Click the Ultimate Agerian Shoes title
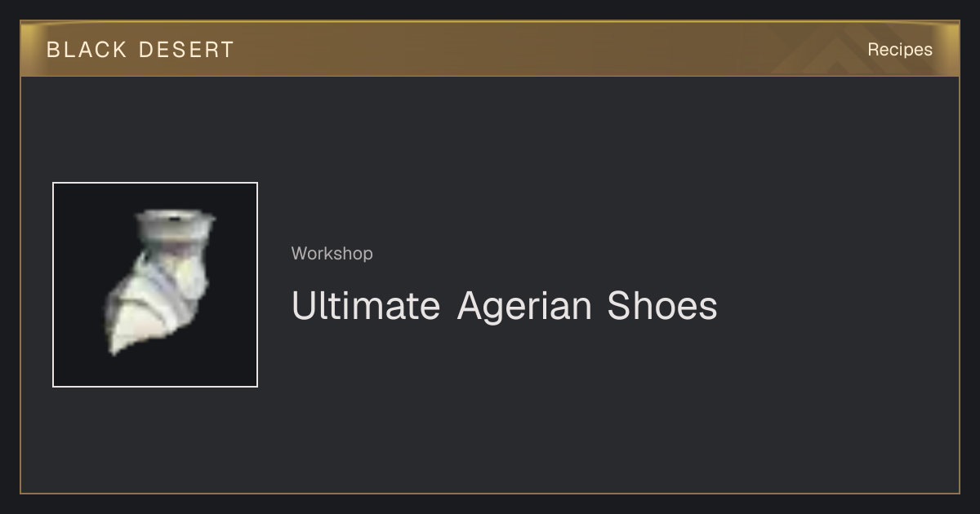 pos(505,306)
